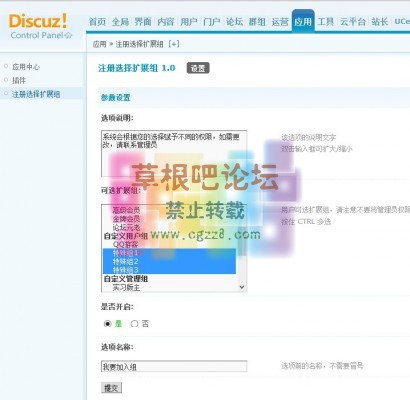Open the 用户 tab
The height and width of the screenshot is (400, 410).
pos(189,22)
